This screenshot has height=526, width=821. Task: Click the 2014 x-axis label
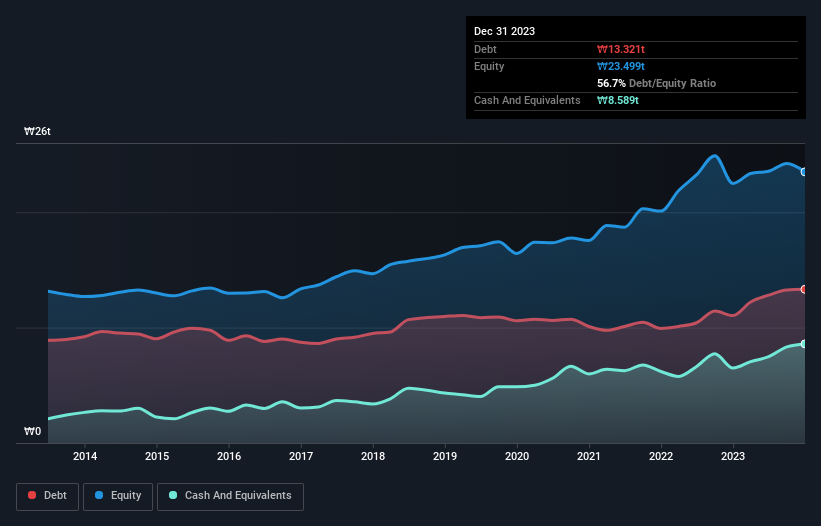(x=85, y=456)
